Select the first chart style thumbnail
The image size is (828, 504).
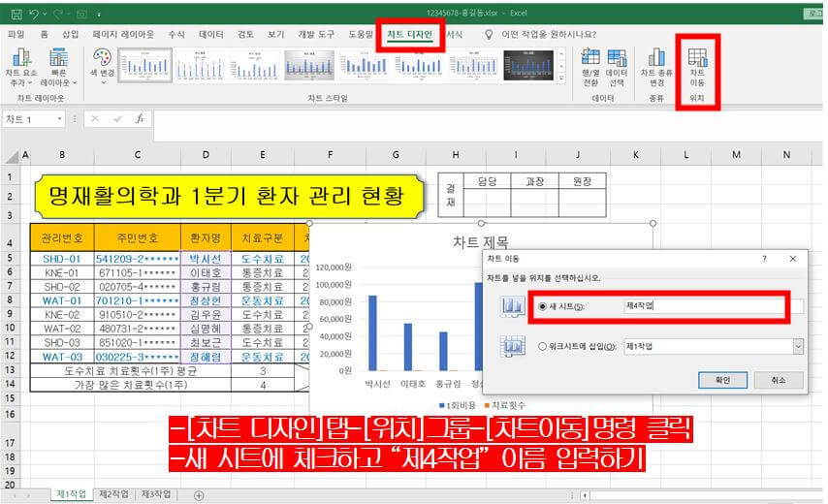[x=145, y=66]
